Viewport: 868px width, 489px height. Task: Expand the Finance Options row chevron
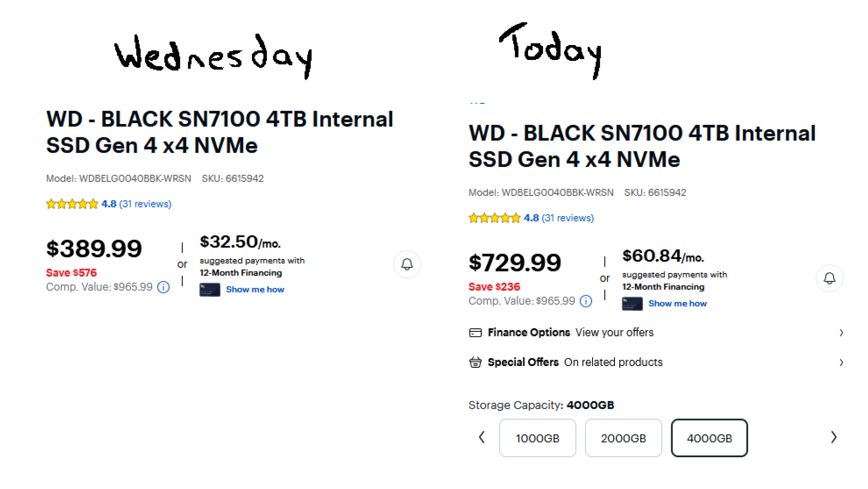[841, 332]
